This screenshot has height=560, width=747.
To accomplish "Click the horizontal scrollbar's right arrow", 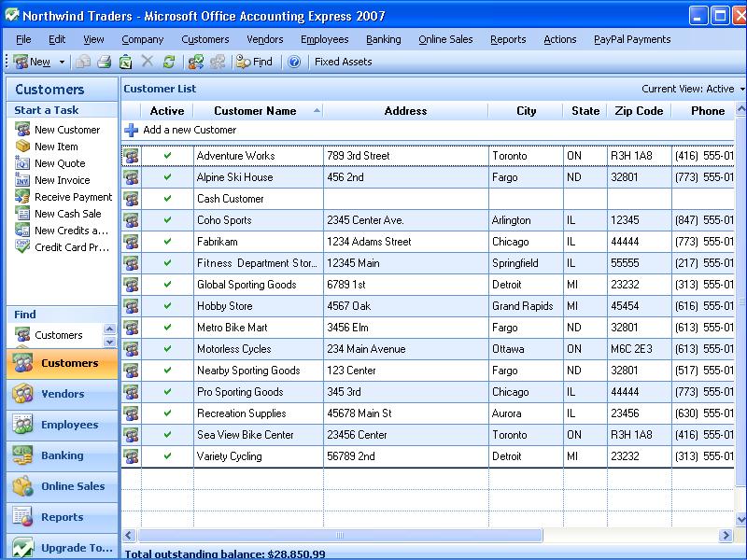I will point(725,536).
